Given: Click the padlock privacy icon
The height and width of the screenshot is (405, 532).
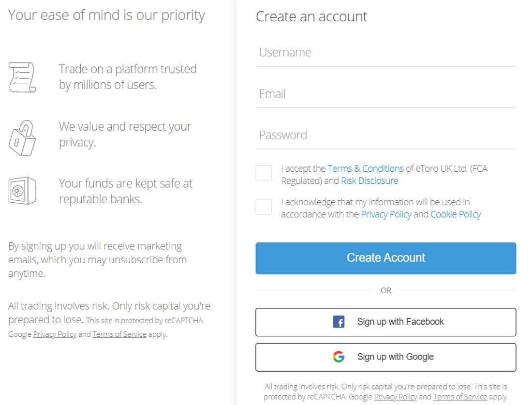Looking at the screenshot, I should (22, 138).
